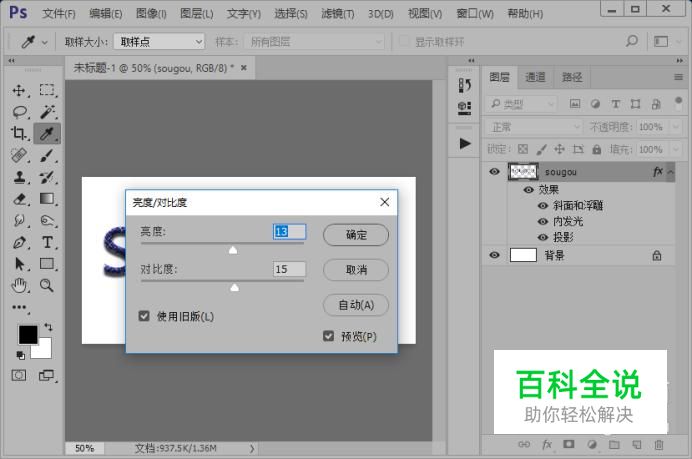This screenshot has width=692, height=459.
Task: Open the Layers panel menu
Action: coord(678,77)
